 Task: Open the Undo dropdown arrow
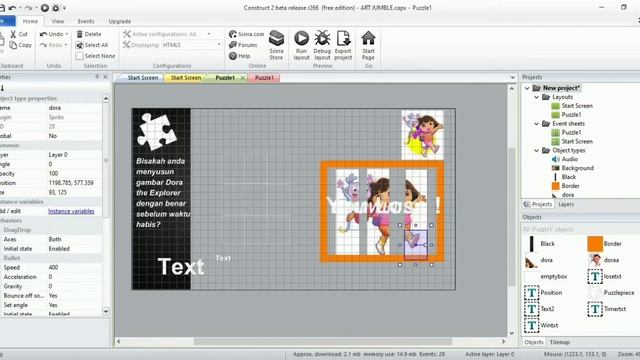[x=67, y=34]
